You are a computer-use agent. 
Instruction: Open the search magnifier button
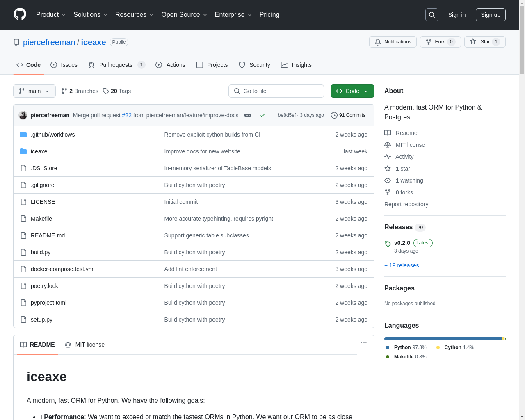coord(432,15)
